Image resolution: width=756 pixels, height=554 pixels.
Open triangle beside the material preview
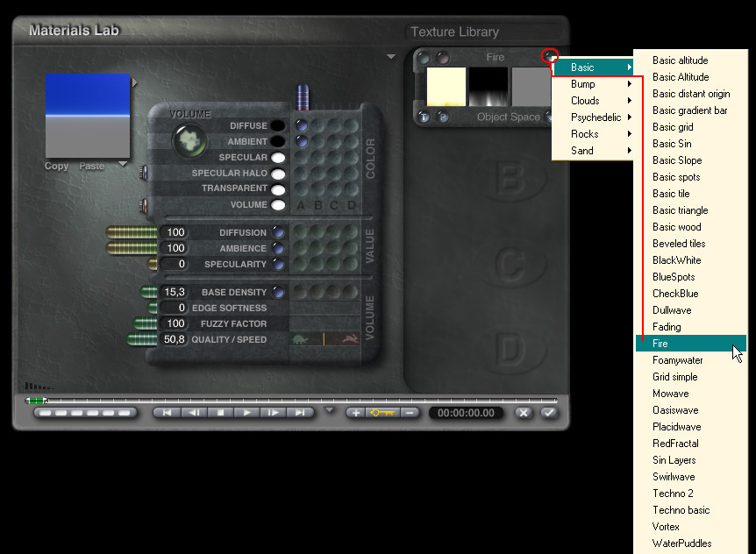[134, 83]
